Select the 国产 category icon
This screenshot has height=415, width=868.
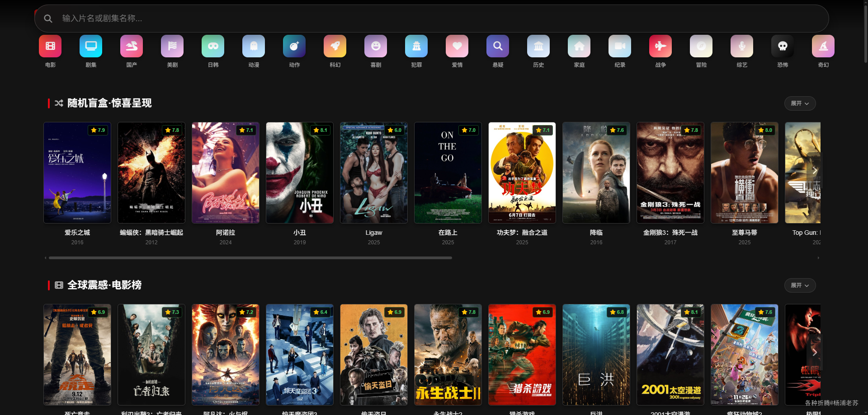132,46
